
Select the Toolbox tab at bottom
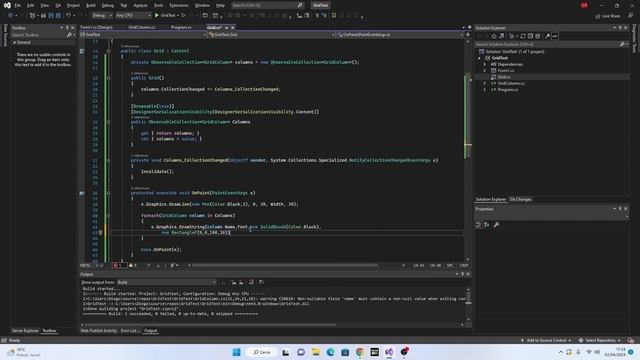49,331
